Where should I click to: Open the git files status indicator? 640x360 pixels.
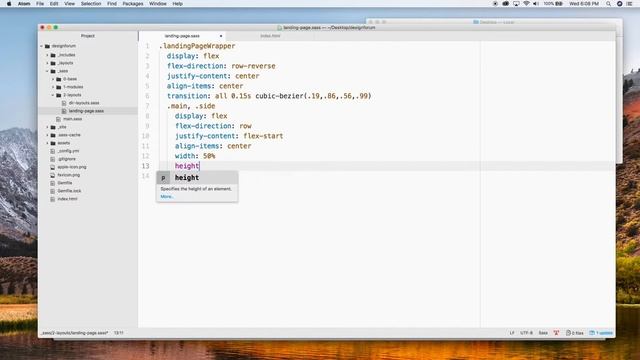pyautogui.click(x=575, y=333)
